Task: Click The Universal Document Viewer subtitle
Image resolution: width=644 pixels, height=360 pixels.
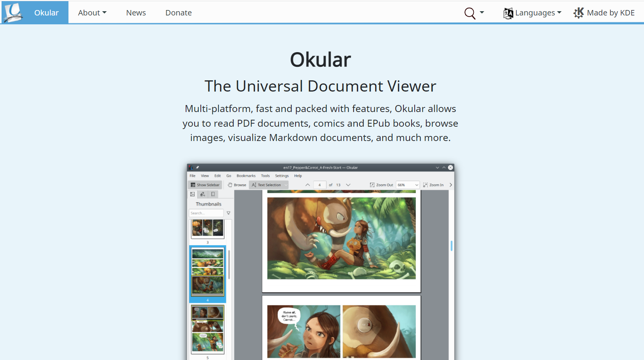Action: [x=321, y=86]
